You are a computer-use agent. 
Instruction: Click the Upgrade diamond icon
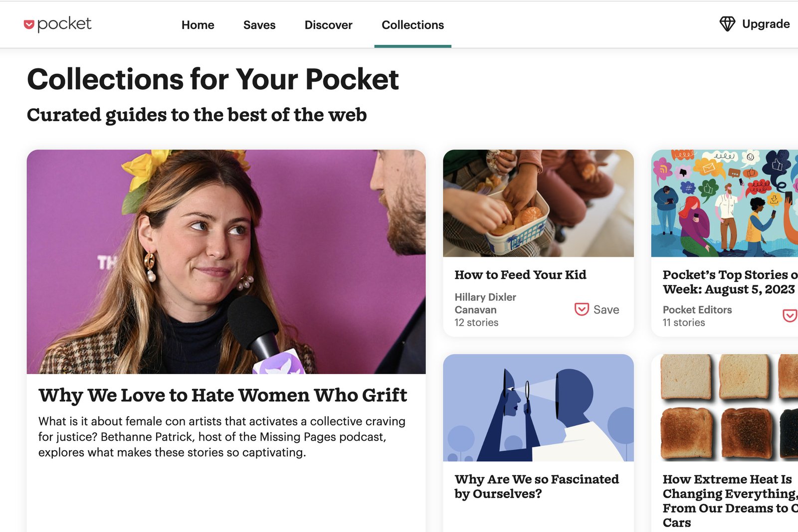coord(727,24)
